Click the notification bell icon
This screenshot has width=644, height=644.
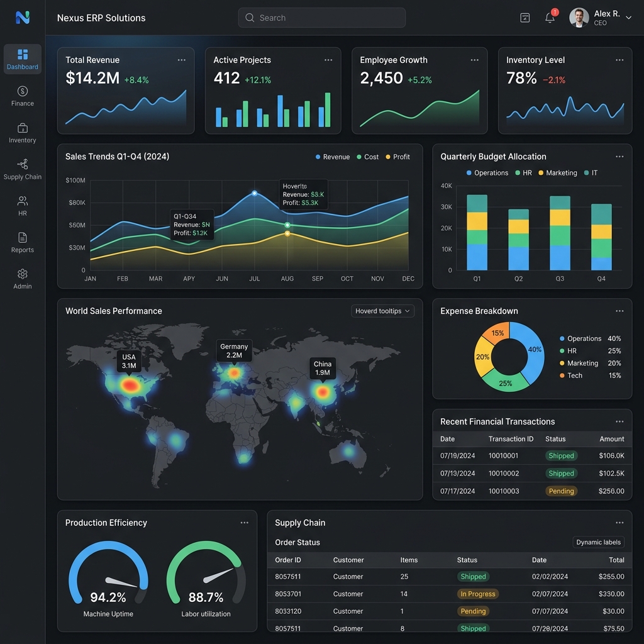click(x=550, y=17)
